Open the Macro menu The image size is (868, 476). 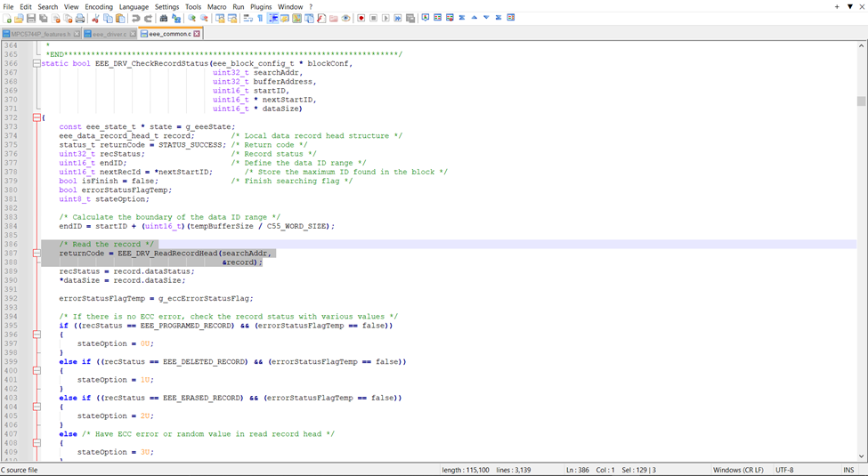coord(217,6)
